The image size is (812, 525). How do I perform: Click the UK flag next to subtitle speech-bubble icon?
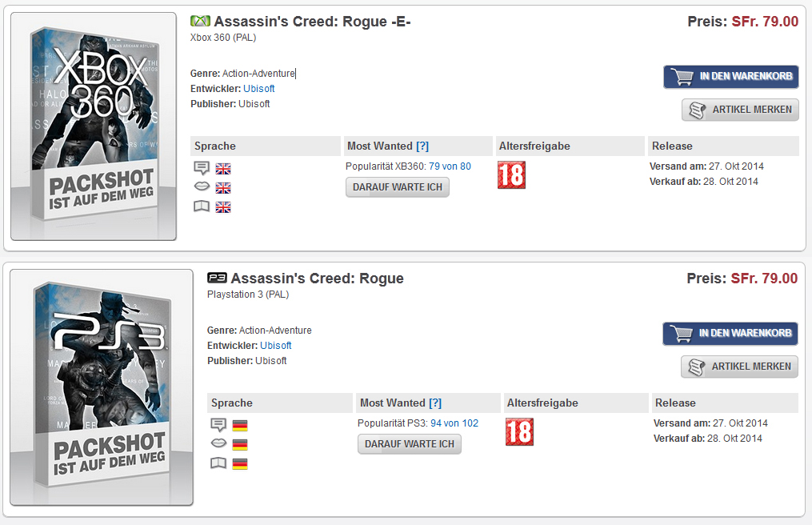(223, 169)
